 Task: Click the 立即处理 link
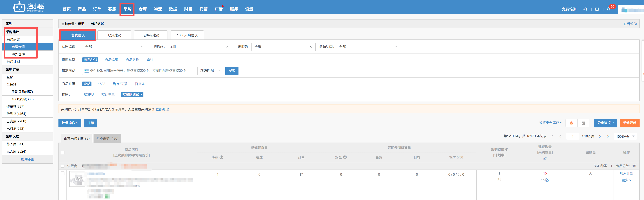[x=162, y=110]
